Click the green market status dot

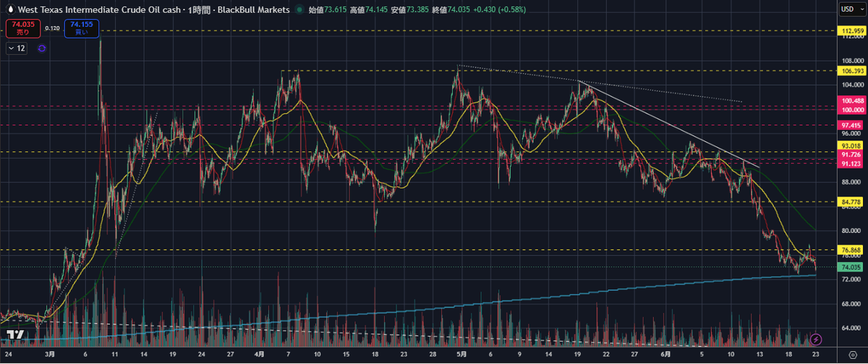click(299, 10)
